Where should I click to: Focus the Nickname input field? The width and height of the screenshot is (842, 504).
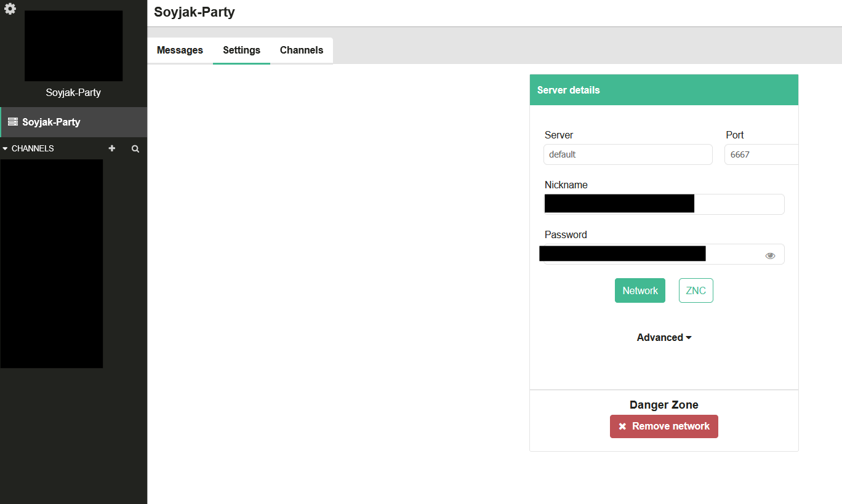coord(739,204)
